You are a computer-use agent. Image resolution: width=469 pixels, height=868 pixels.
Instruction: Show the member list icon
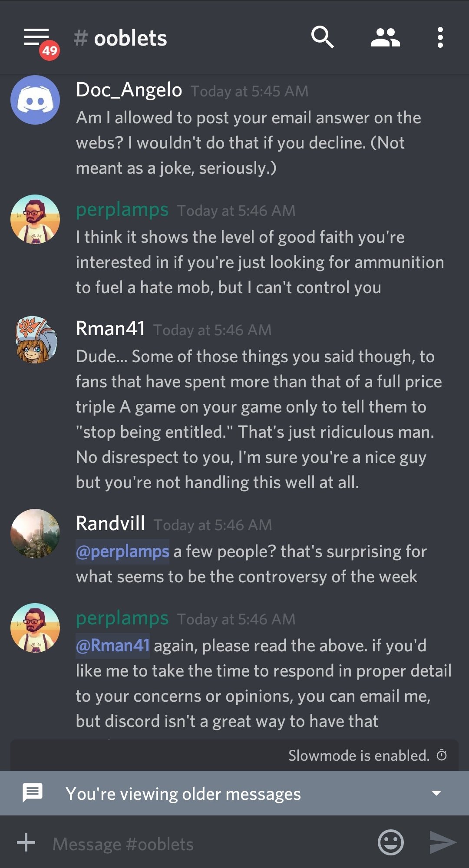pos(385,37)
